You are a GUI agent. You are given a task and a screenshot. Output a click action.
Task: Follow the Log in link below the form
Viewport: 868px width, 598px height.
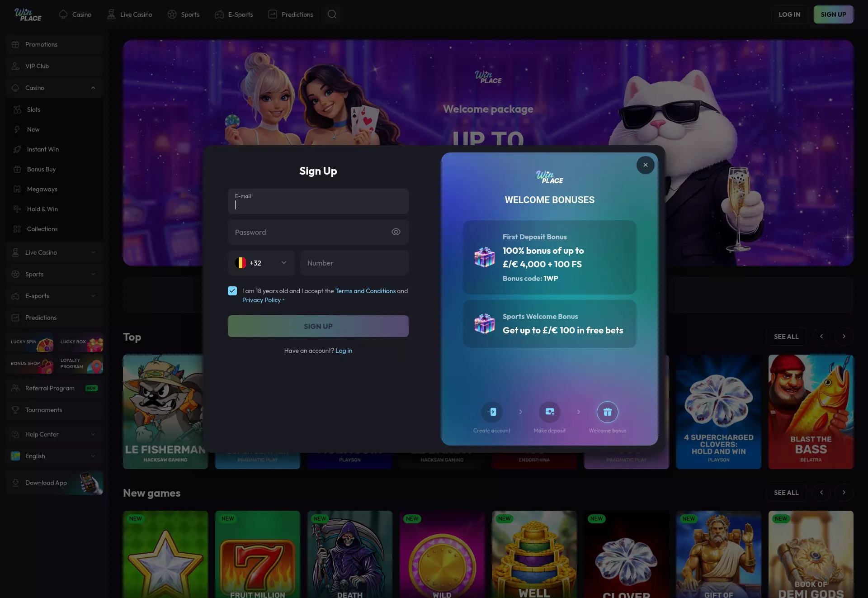tap(344, 351)
